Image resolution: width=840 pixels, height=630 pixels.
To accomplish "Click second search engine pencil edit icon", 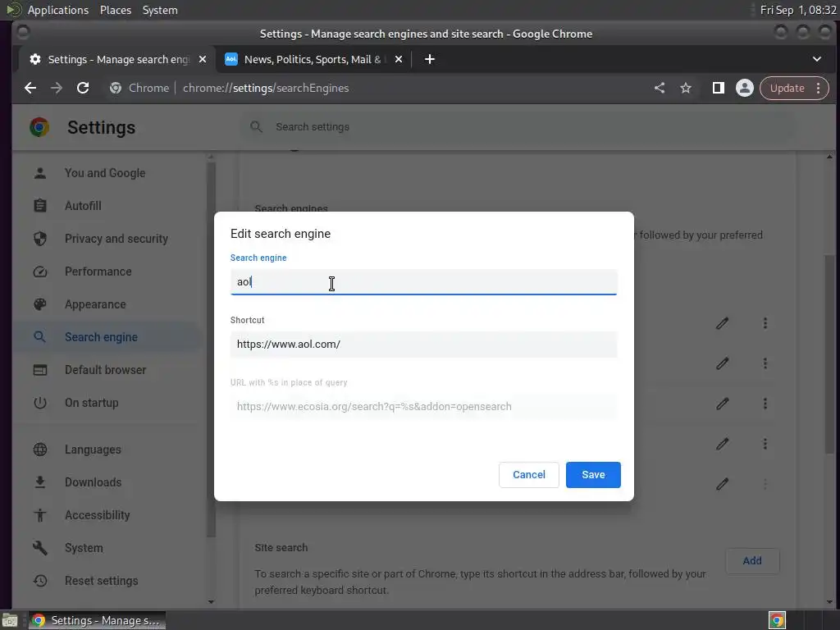I will tap(722, 363).
